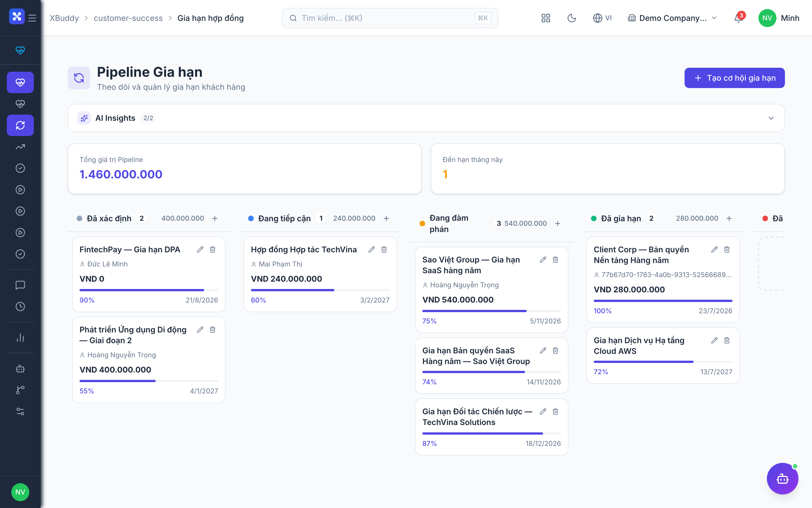Viewport: 812px width, 508px height.
Task: Add card to Đang tiếp cận column
Action: (386, 218)
